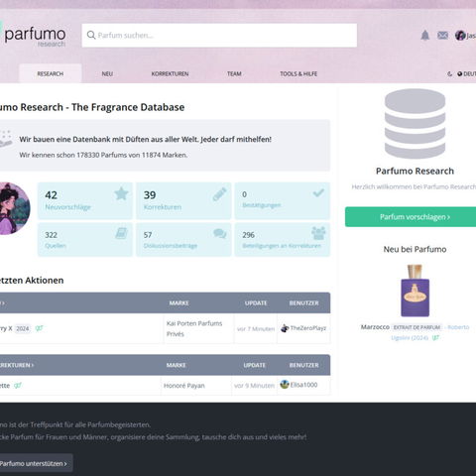Viewport: 476px width, 476px height.
Task: Focus the Parfum suchen search field
Action: [219, 35]
